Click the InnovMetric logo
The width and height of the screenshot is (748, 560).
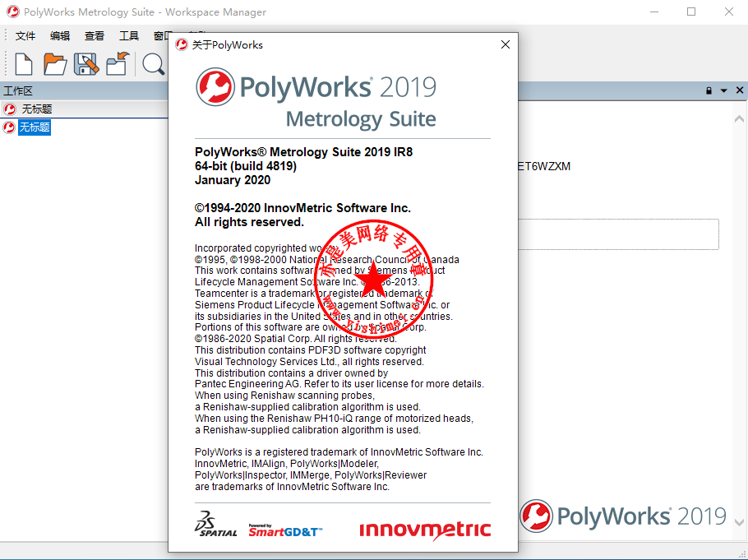(x=425, y=530)
